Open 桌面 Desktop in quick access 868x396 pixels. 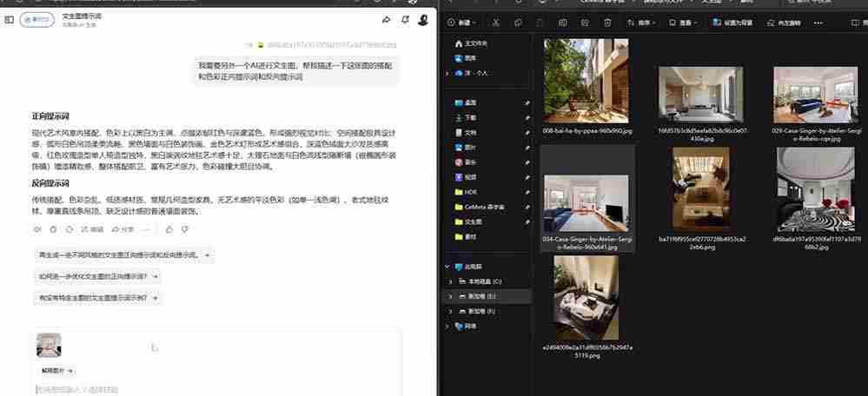[466, 102]
